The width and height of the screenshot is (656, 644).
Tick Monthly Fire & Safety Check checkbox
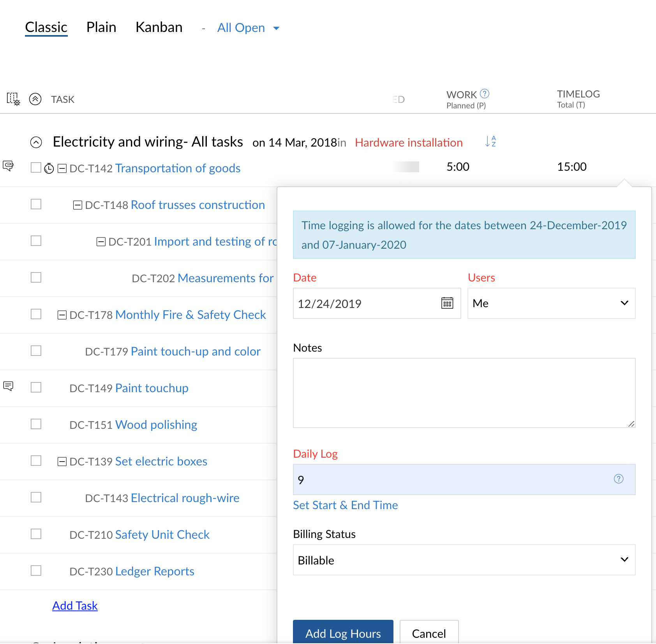pos(36,314)
